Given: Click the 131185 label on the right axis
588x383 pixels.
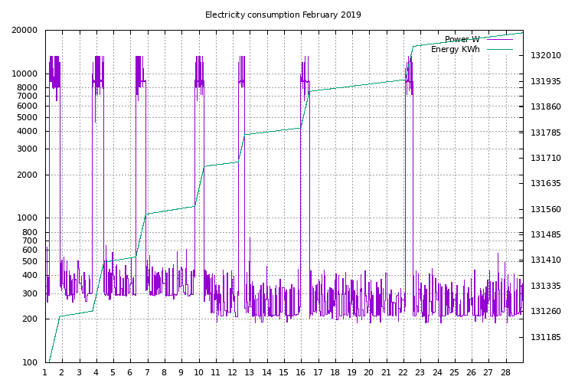Looking at the screenshot, I should pos(545,337).
